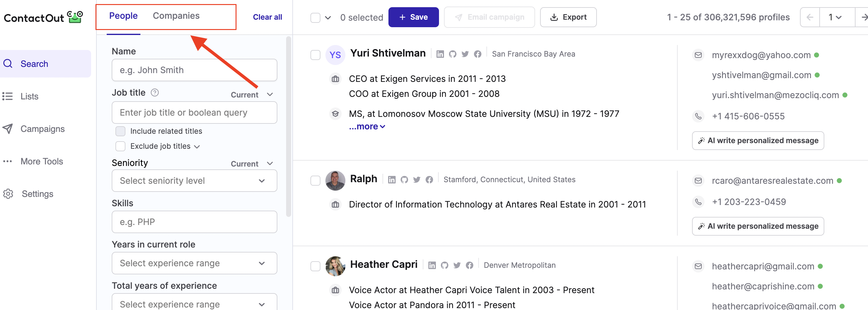Open Heather Capri's LinkedIn icon
The height and width of the screenshot is (310, 868).
[x=432, y=266]
